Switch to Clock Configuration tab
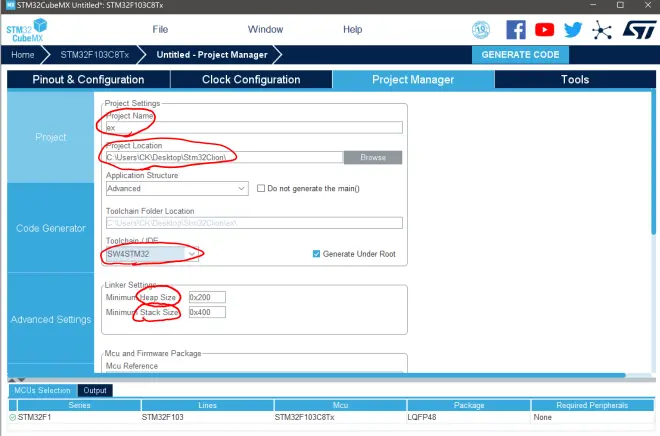This screenshot has height=436, width=660. tap(251, 80)
